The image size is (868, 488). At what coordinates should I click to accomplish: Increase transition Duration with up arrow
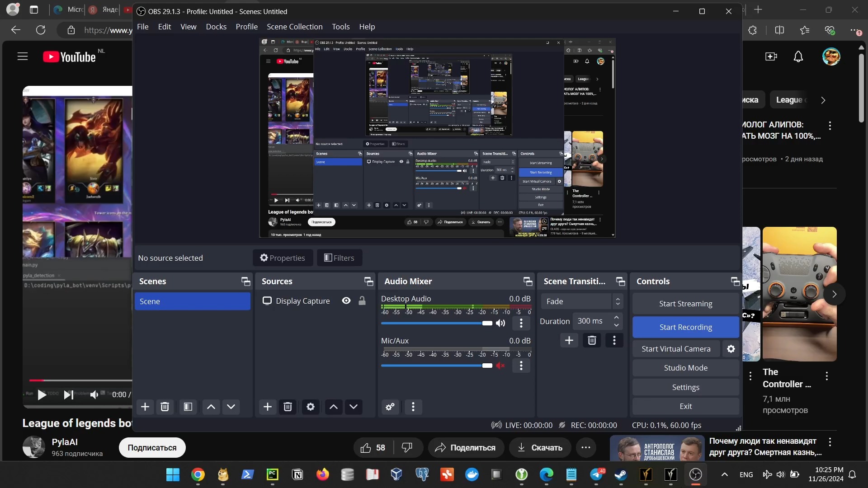point(617,317)
